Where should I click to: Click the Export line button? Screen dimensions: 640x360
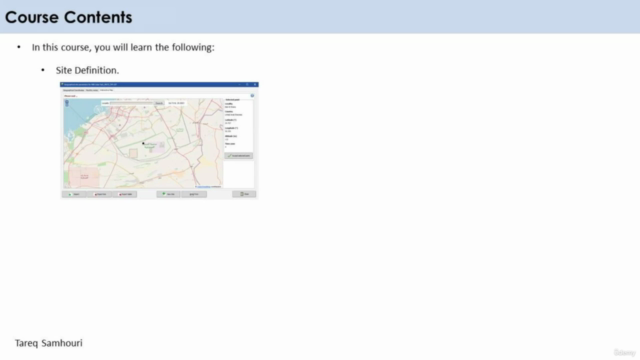(100, 194)
